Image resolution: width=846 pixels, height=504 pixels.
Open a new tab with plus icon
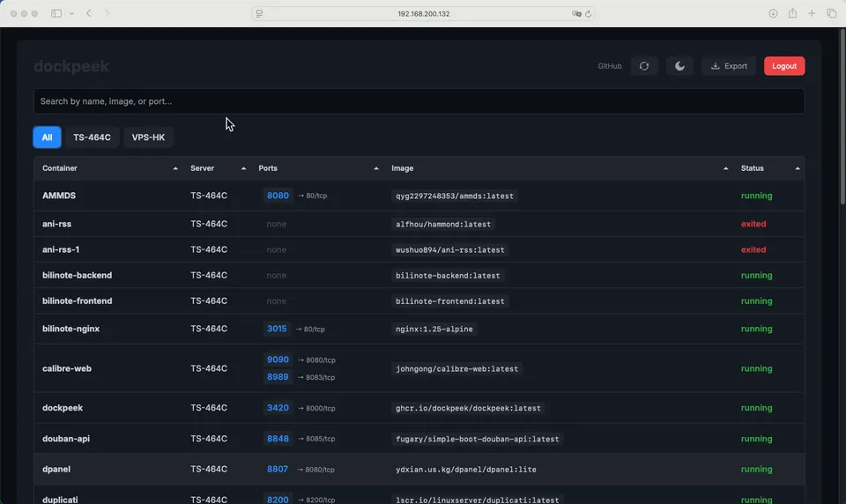812,13
